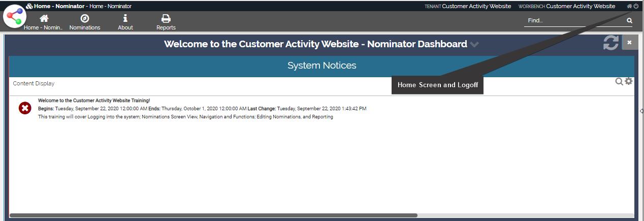644x221 pixels.
Task: Click the Welcome training notice title
Action: [x=94, y=101]
